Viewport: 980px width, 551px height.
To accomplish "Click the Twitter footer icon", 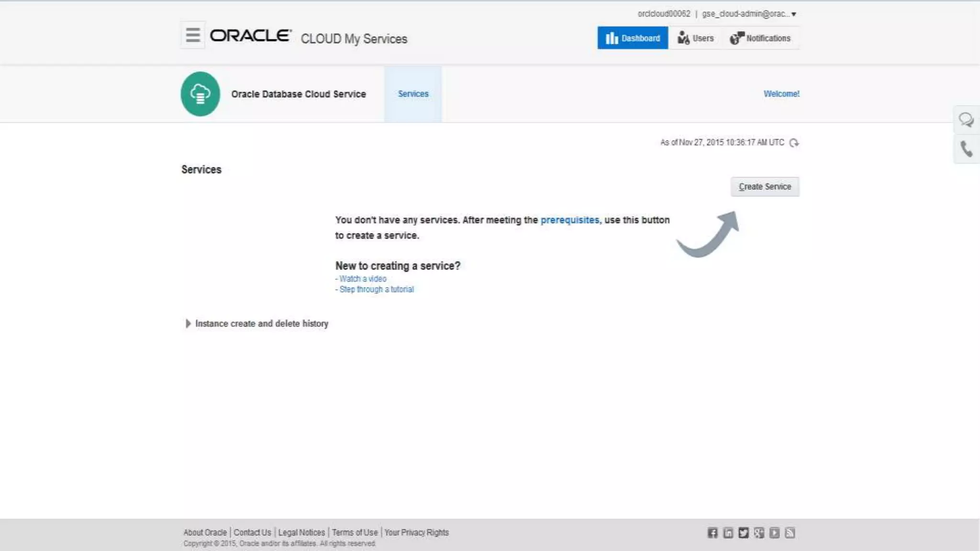I will click(x=743, y=533).
